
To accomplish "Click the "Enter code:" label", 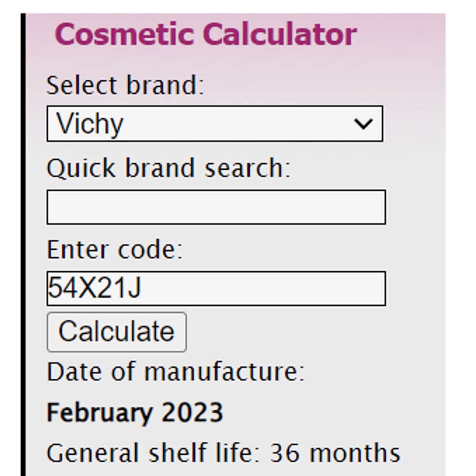I will coord(114,249).
